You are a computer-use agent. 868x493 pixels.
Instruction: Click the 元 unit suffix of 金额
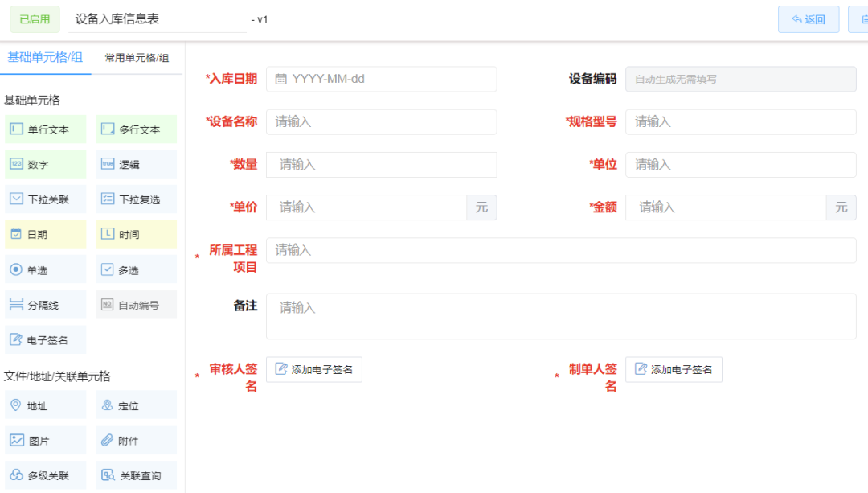[x=841, y=207]
